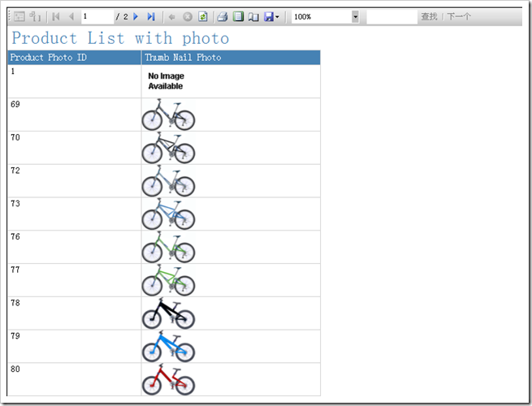This screenshot has width=532, height=406.
Task: Go to the previous page
Action: (71, 16)
